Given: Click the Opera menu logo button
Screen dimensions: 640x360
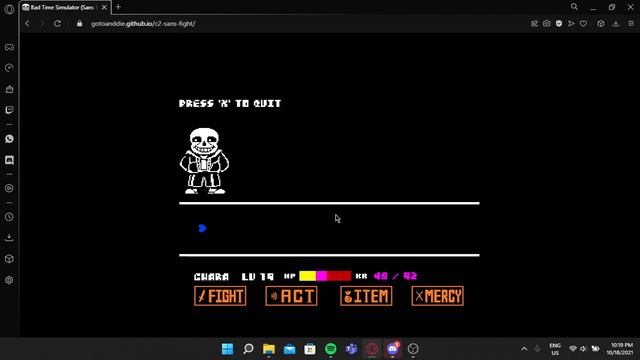Looking at the screenshot, I should pos(9,9).
